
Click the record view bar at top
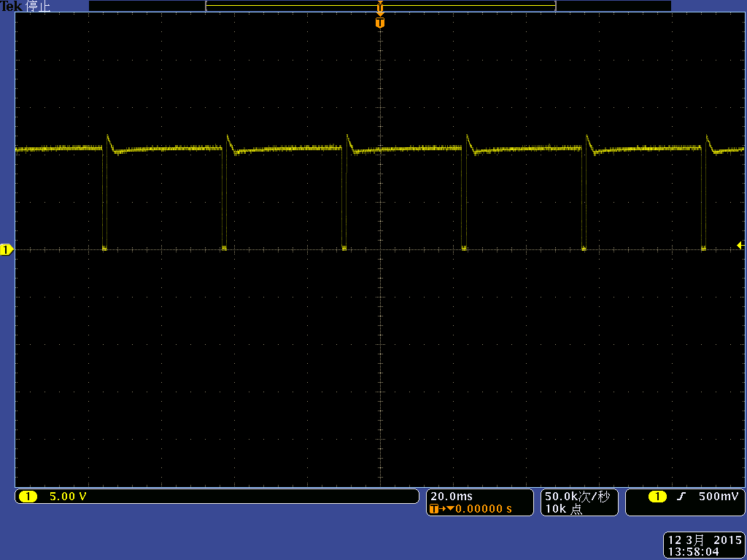379,6
